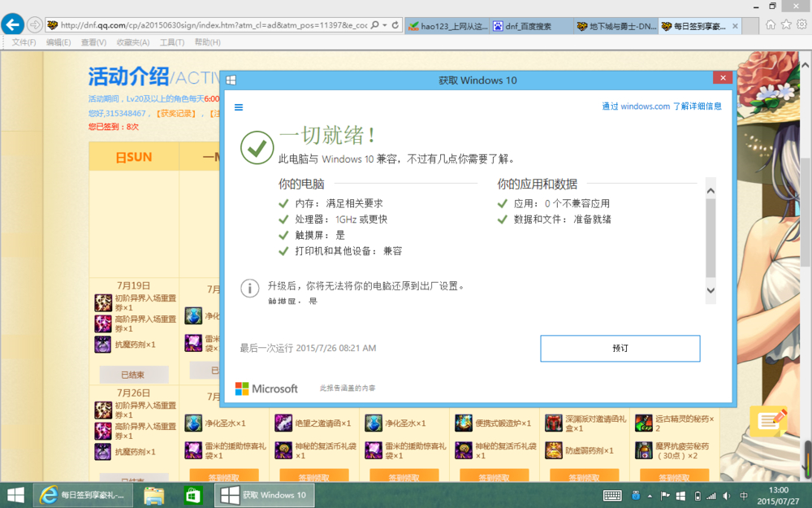Click the address bar URL field
Viewport: 812px width, 508px height.
pyautogui.click(x=214, y=25)
